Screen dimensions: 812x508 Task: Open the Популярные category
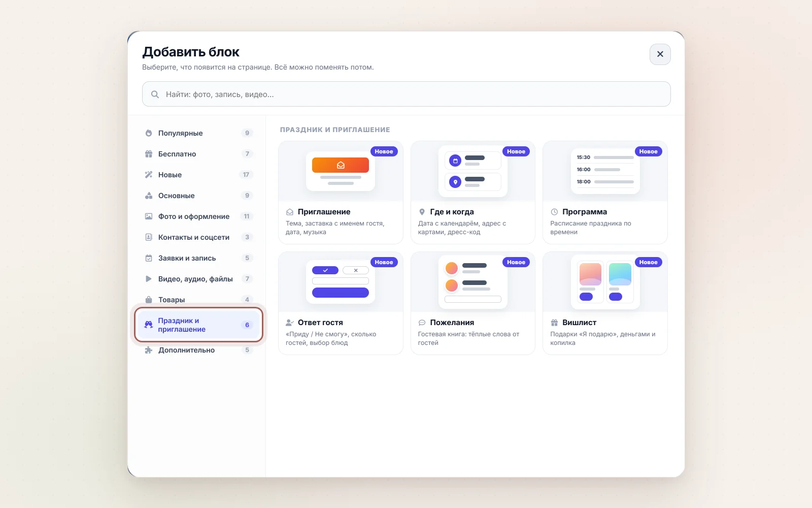[198, 133]
